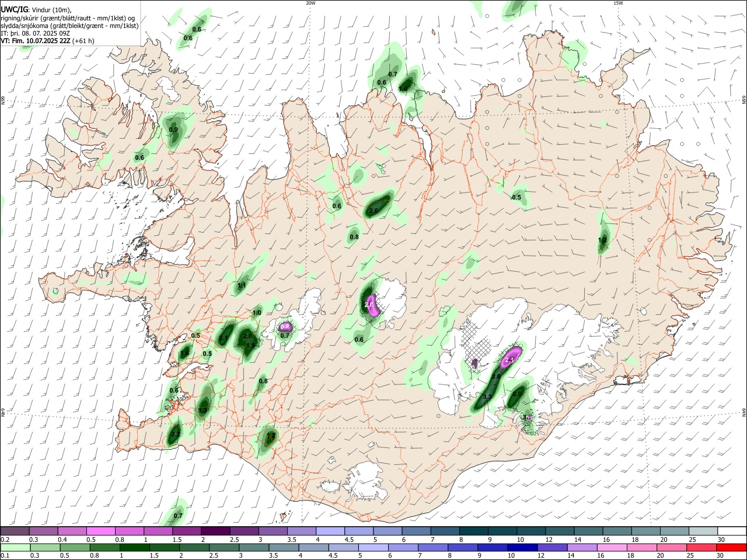This screenshot has width=747, height=560.
Task: Select the 1.0 precipitation value in west Iceland
Action: [257, 313]
